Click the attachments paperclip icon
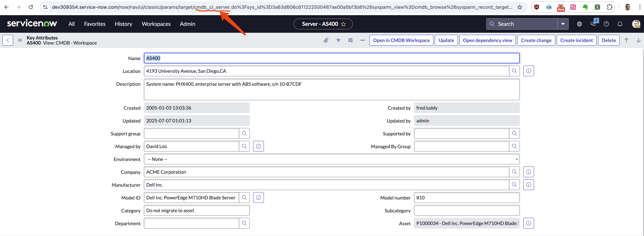 coord(326,40)
